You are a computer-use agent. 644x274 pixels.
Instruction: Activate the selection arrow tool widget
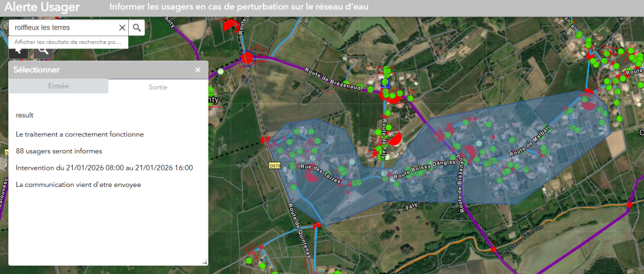tap(19, 49)
